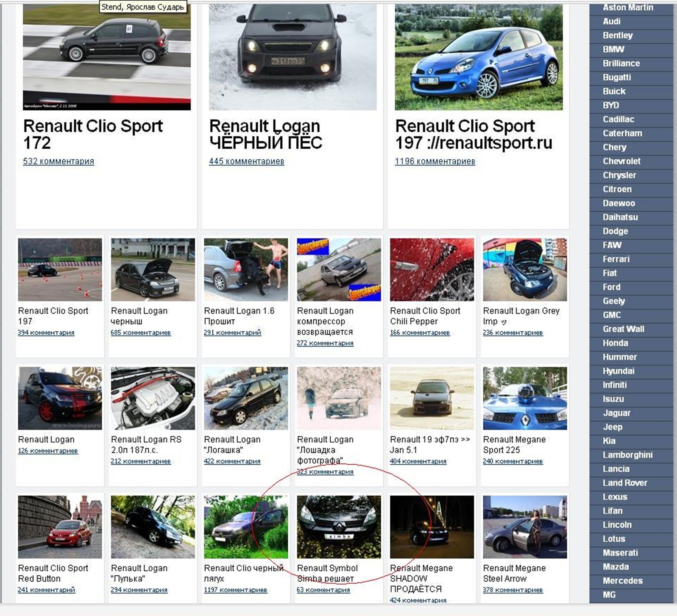Image resolution: width=677 pixels, height=616 pixels.
Task: Open the Clio Sport Red Button thumbnail
Action: coord(60,527)
